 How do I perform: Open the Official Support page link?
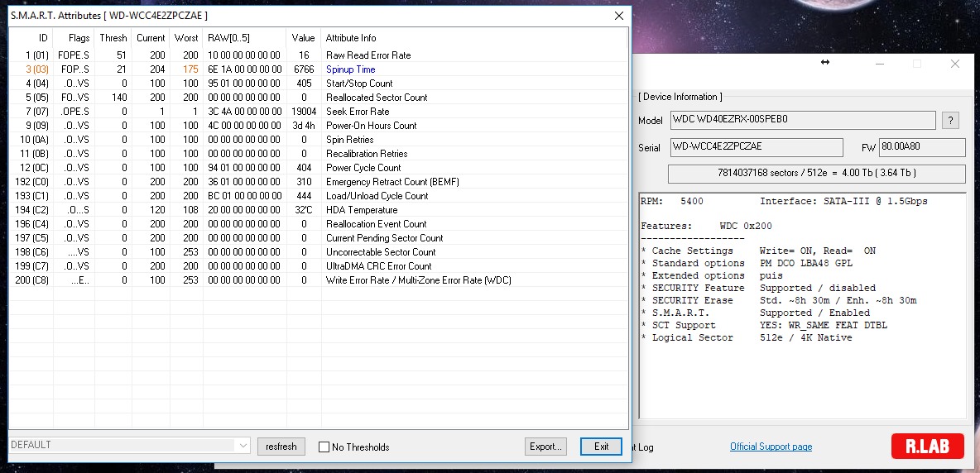pyautogui.click(x=771, y=447)
